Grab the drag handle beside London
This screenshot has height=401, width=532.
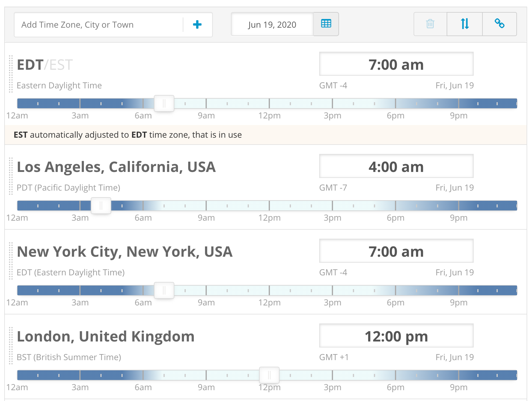[11, 346]
